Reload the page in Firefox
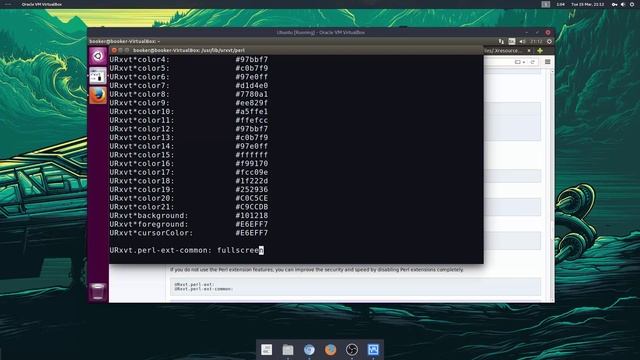This screenshot has width=640, height=360. point(532,62)
